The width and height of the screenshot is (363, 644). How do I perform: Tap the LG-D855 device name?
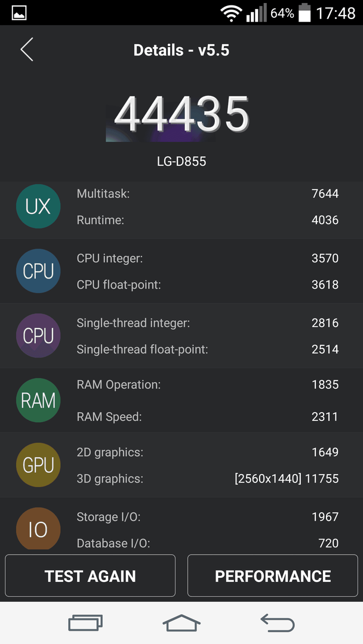[x=181, y=162]
